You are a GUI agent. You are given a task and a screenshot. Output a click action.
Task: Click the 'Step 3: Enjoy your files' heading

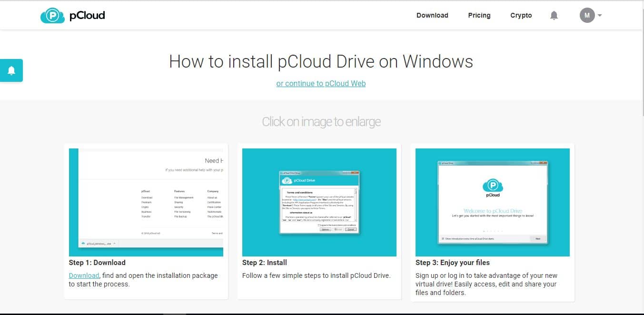tap(453, 263)
